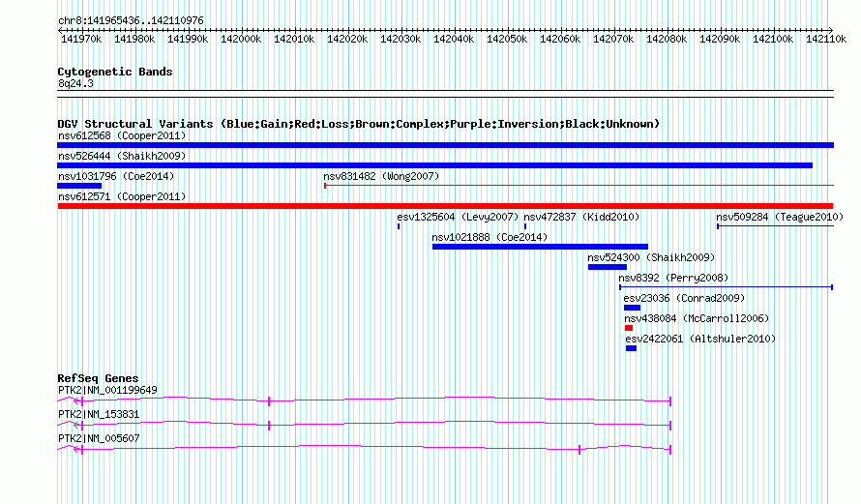Viewport: 861px width, 504px height.
Task: Click the 141990k ruler tick label
Action: coord(188,40)
